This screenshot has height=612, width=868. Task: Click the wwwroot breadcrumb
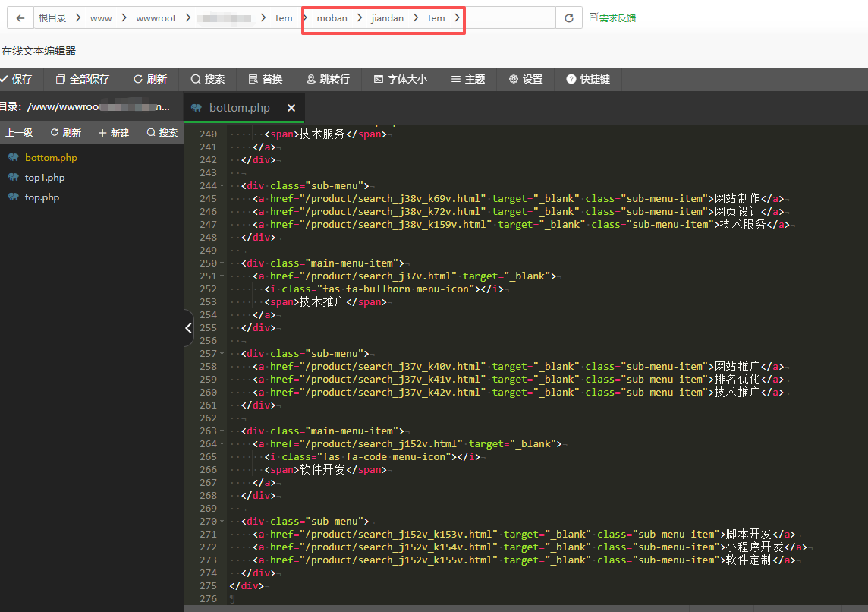(x=156, y=18)
